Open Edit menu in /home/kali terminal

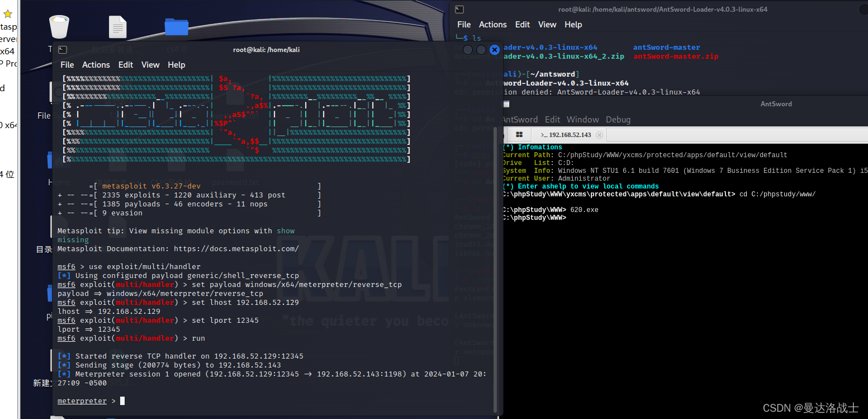pyautogui.click(x=126, y=65)
